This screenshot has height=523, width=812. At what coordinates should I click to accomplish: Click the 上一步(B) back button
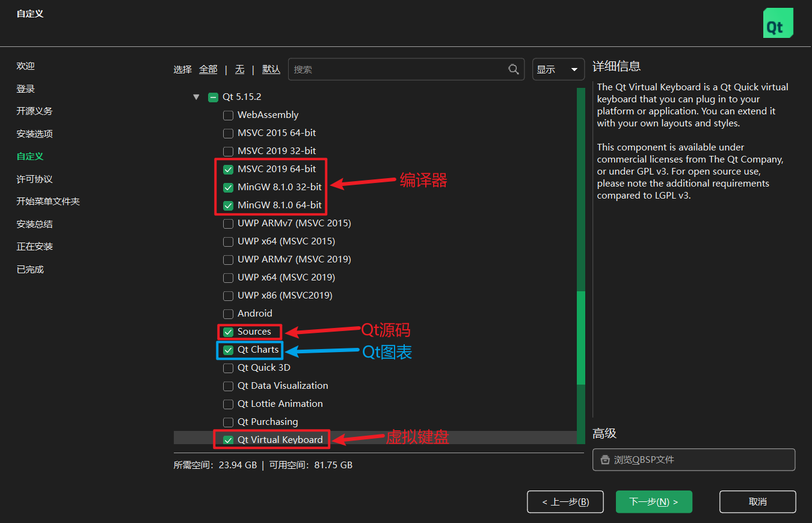565,502
